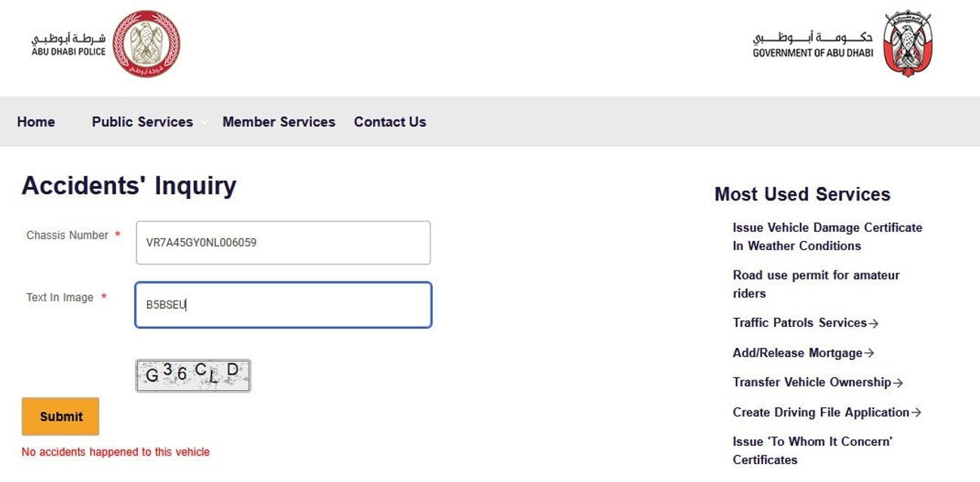This screenshot has width=980, height=482.
Task: Open Create Driving File Application link
Action: pyautogui.click(x=821, y=413)
